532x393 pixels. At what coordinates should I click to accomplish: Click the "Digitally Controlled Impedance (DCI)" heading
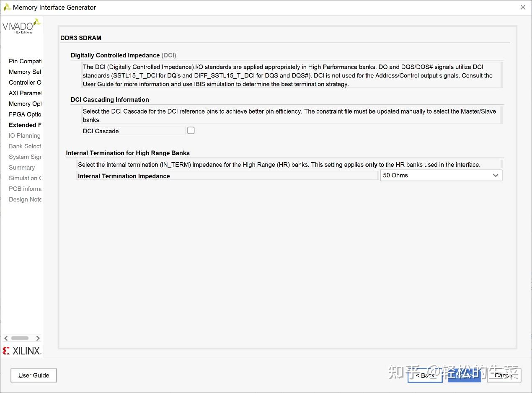click(123, 55)
